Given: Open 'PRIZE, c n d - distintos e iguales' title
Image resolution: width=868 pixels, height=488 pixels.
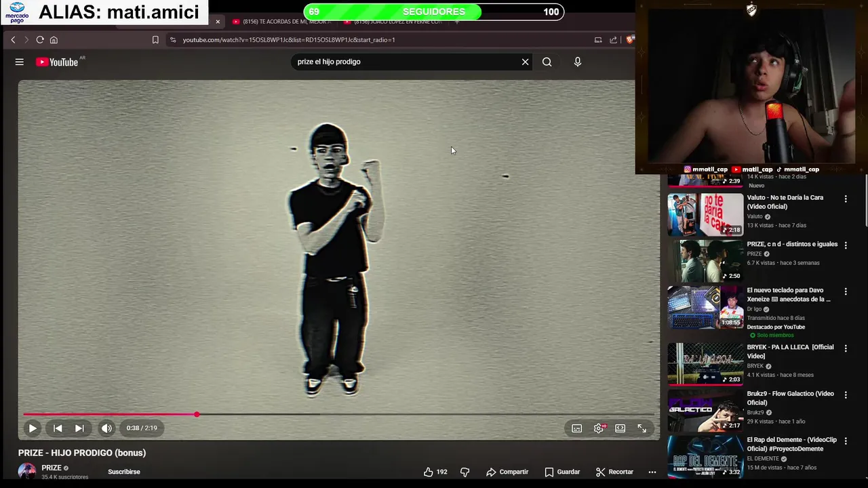Looking at the screenshot, I should [x=792, y=244].
